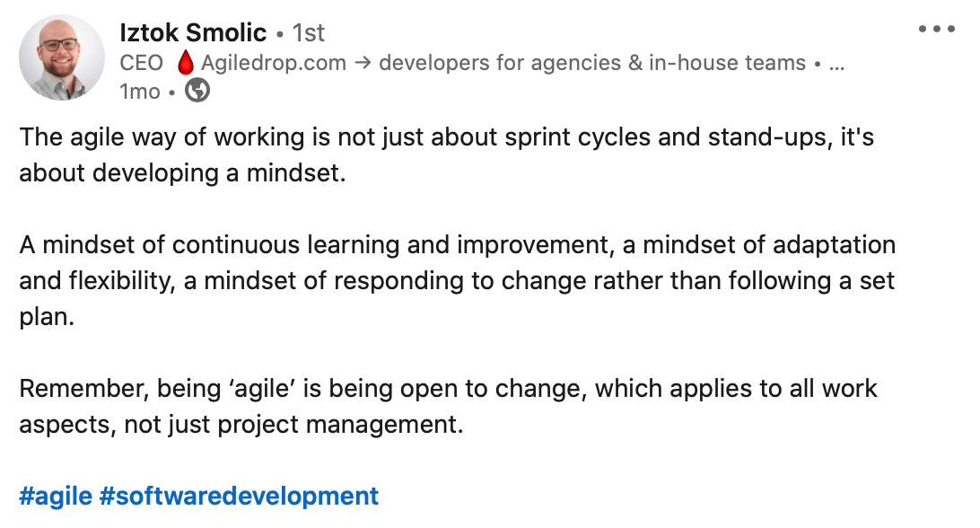Screen dimensions: 980x528
Task: Follow the #softwaredevelopment hashtag
Action: [239, 496]
